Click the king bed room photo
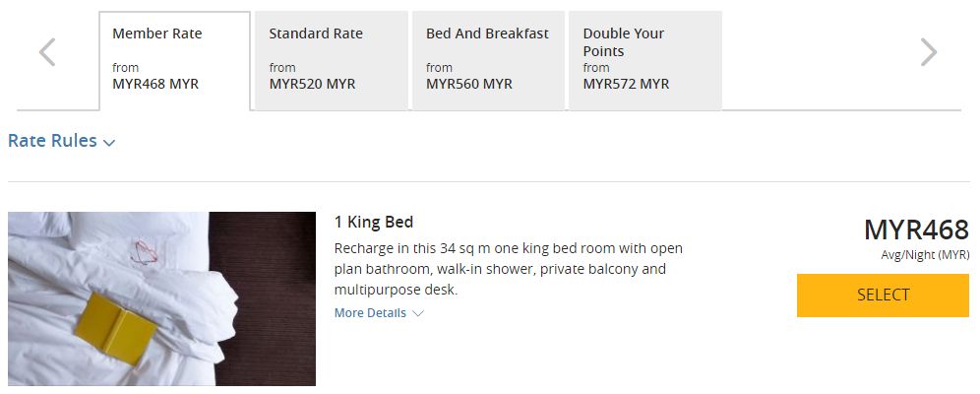The width and height of the screenshot is (980, 394). [161, 298]
